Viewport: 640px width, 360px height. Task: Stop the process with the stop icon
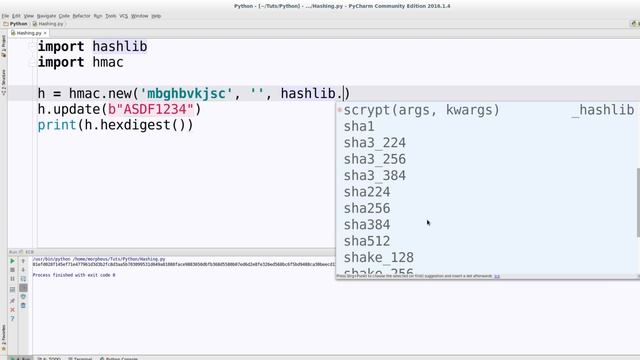point(12,270)
